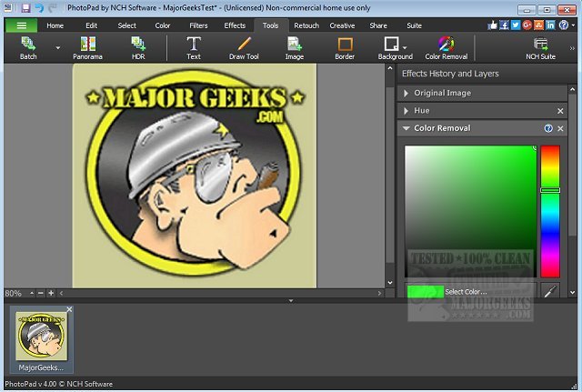Expand the Hue effect layer
582x392 pixels.
[406, 111]
